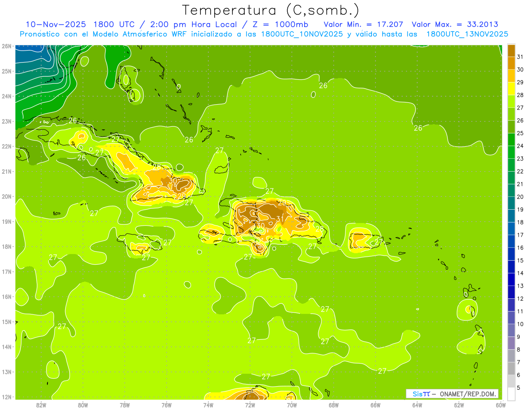Click the legend value "20"
The height and width of the screenshot is (411, 532).
pyautogui.click(x=520, y=197)
